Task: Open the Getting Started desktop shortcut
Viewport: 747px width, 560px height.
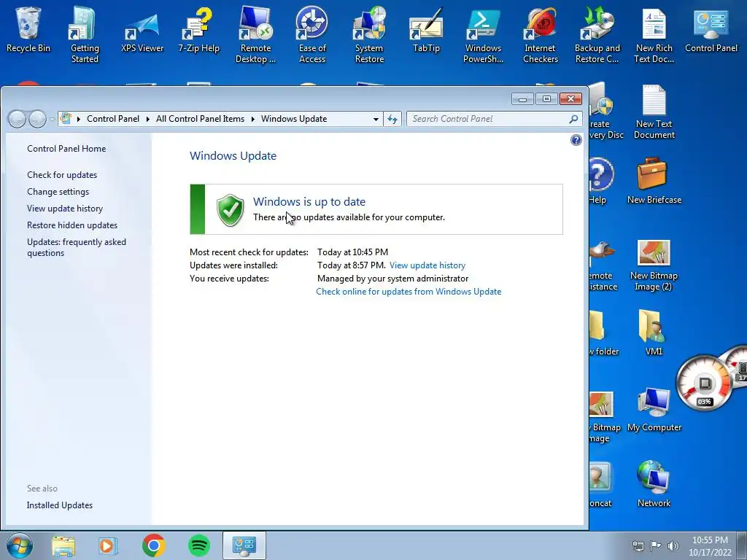Action: click(85, 34)
